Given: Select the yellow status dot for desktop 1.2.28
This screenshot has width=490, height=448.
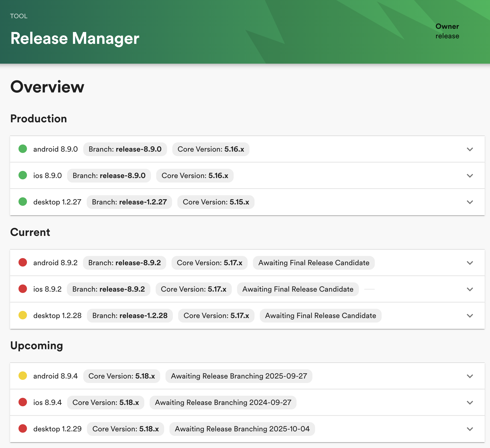Looking at the screenshot, I should pos(23,315).
